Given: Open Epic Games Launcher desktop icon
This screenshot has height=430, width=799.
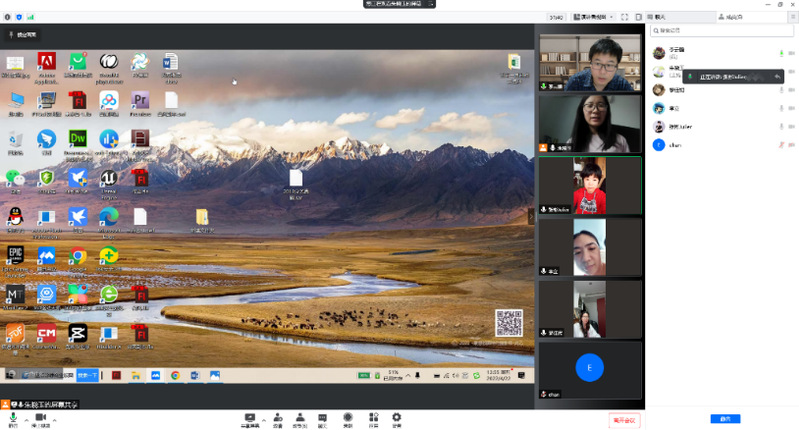Looking at the screenshot, I should [x=15, y=260].
